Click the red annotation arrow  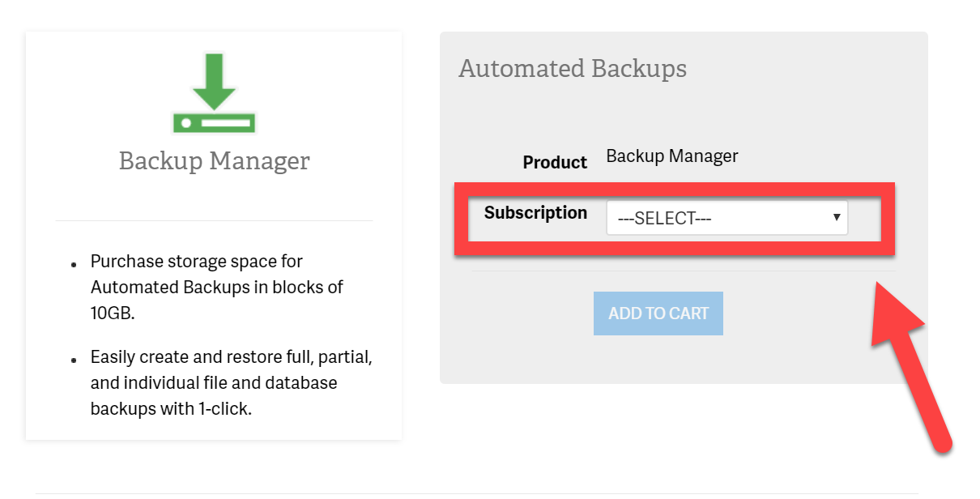911,365
